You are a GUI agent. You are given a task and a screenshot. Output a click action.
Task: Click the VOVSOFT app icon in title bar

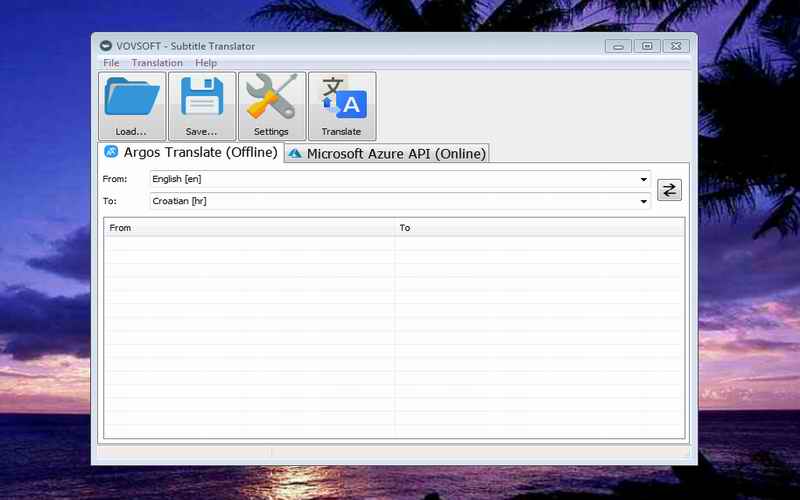click(105, 46)
